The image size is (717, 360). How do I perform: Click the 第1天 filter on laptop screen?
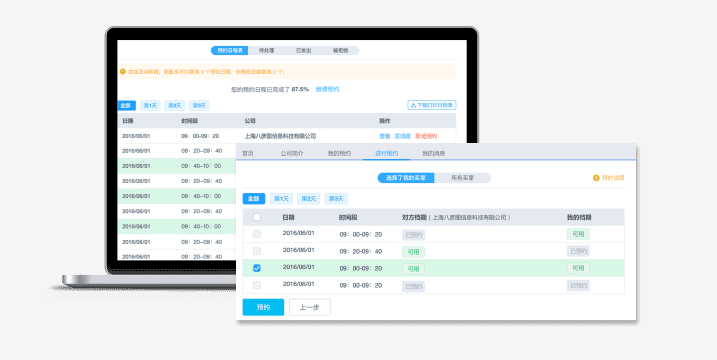pyautogui.click(x=150, y=106)
